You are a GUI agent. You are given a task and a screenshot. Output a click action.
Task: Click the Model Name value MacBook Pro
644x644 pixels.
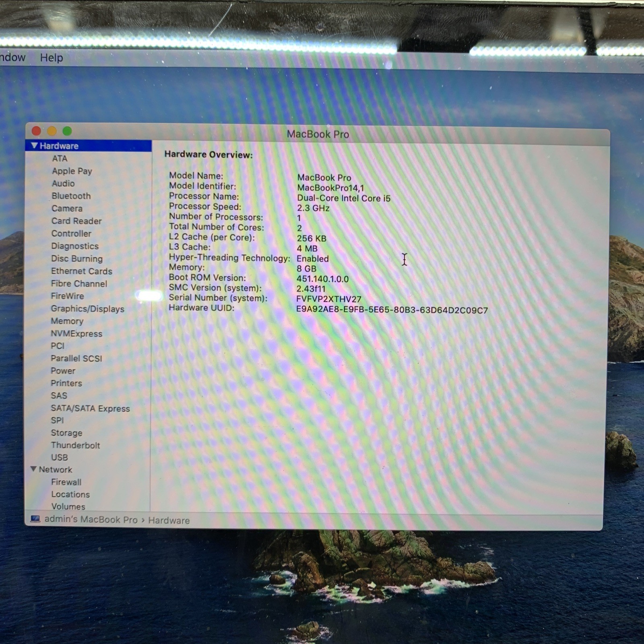coord(324,178)
